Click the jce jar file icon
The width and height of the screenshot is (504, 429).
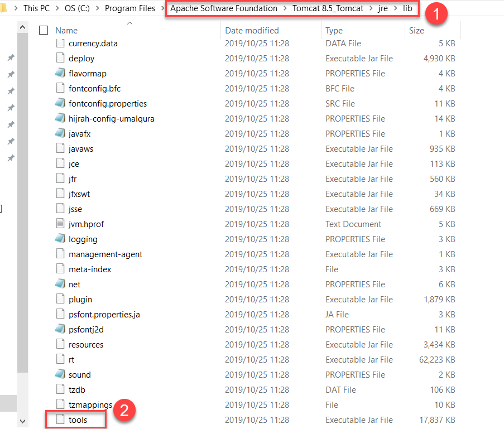pyautogui.click(x=60, y=163)
